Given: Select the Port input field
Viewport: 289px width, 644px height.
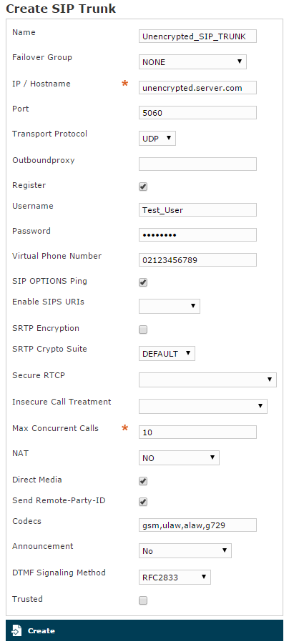Looking at the screenshot, I should 197,112.
